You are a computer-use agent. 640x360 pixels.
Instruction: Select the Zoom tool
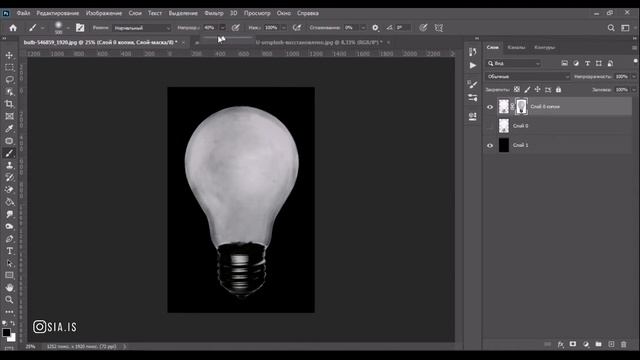pos(9,300)
